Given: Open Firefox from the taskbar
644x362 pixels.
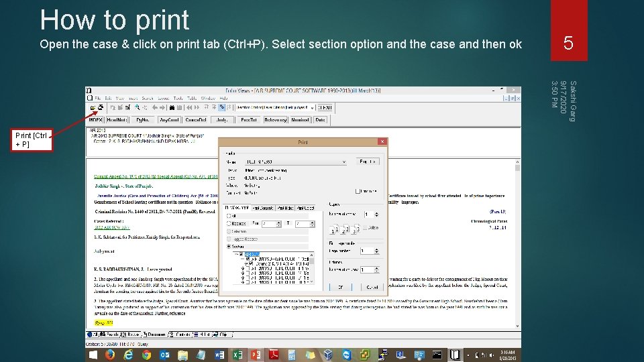Looking at the screenshot, I should (x=110, y=355).
